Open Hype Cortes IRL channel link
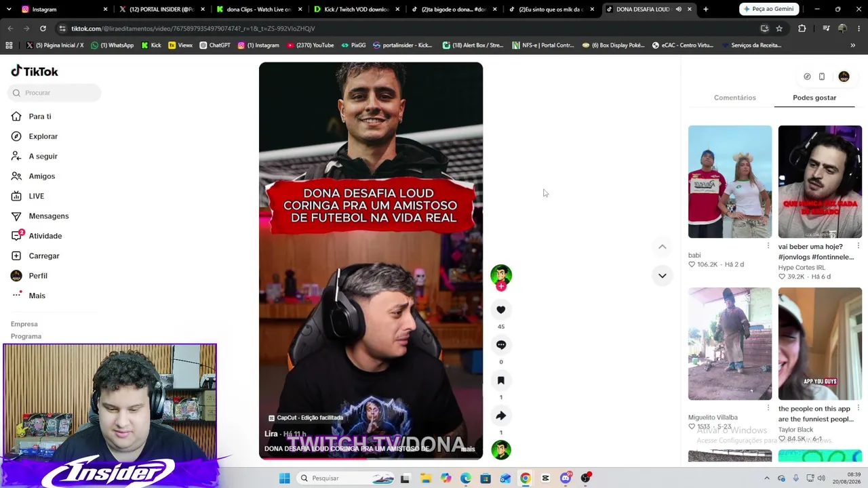 (802, 268)
